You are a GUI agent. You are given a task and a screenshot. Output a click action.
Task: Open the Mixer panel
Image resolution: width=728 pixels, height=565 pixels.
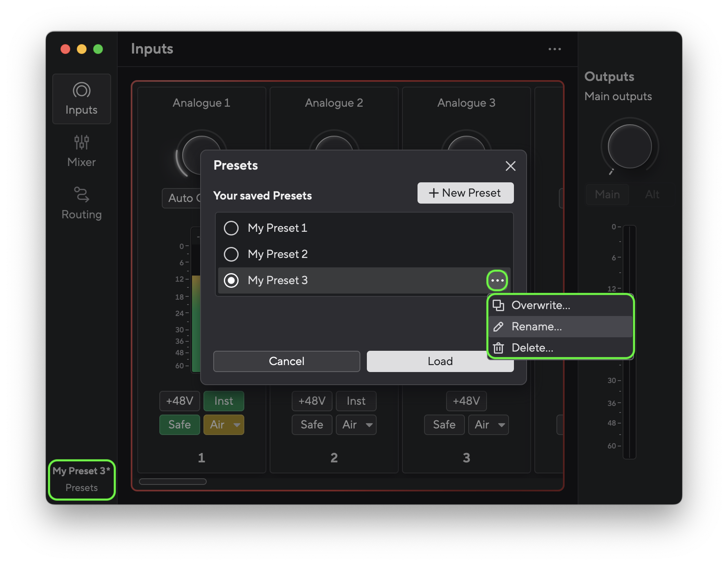pos(81,150)
